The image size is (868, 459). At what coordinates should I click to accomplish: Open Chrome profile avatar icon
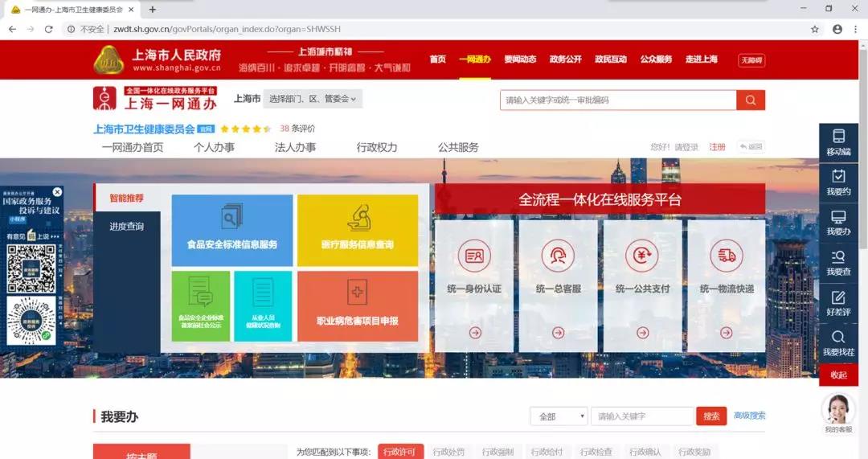pyautogui.click(x=837, y=30)
